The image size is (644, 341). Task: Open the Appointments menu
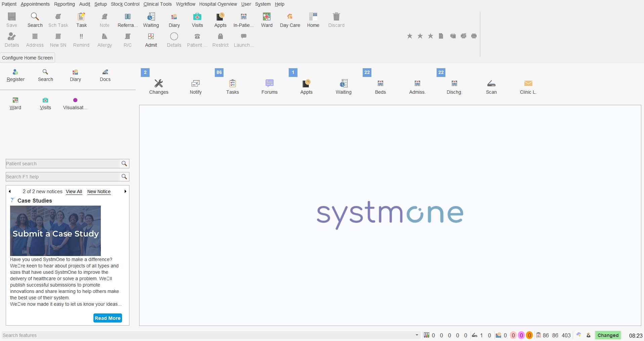pyautogui.click(x=35, y=4)
